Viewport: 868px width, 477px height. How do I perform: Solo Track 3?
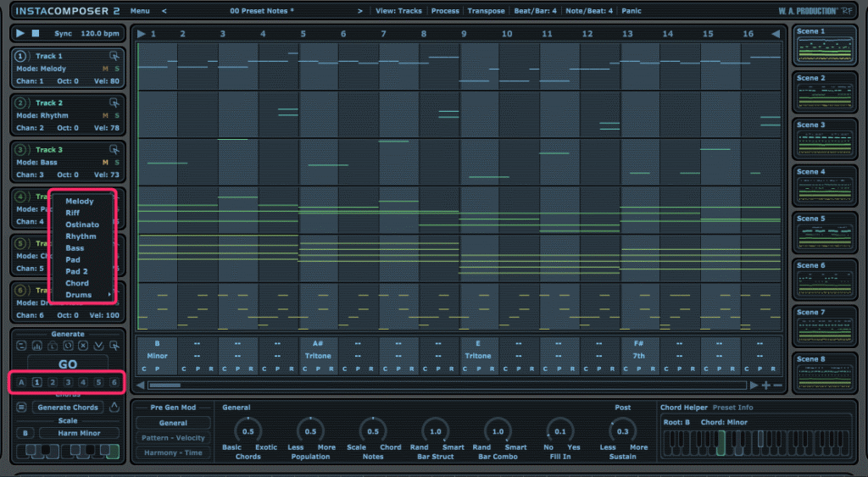(117, 162)
